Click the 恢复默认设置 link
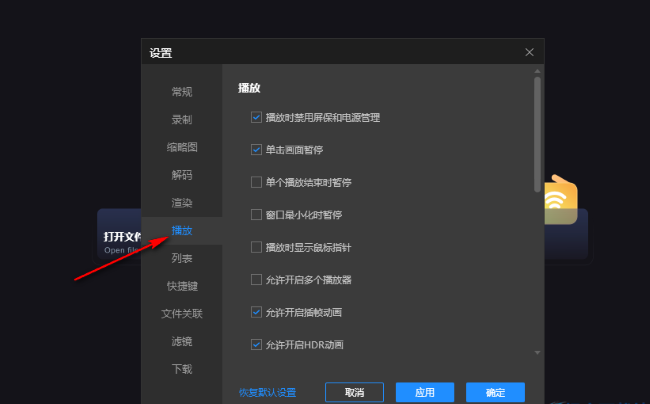This screenshot has width=650, height=404. (267, 392)
